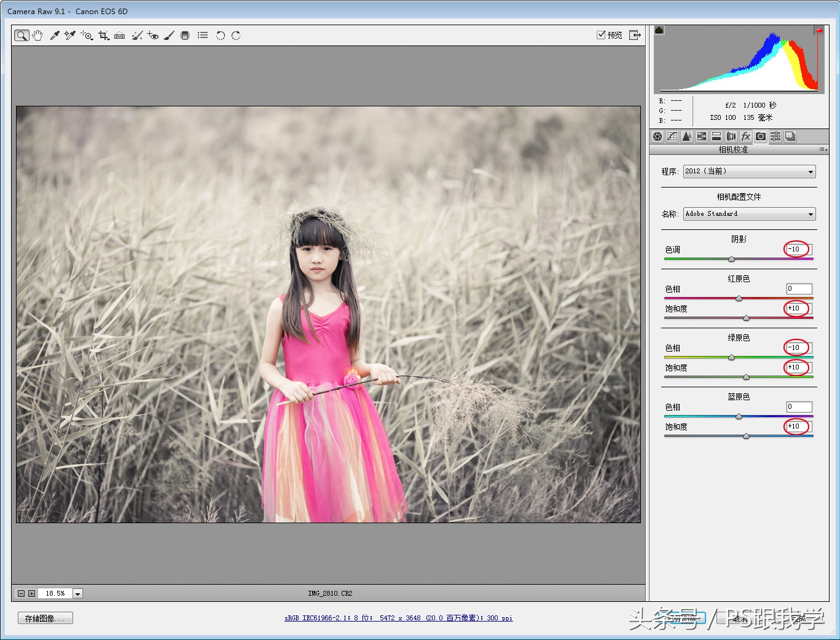Select the Adjustment Brush tool
The height and width of the screenshot is (640, 840).
point(169,36)
